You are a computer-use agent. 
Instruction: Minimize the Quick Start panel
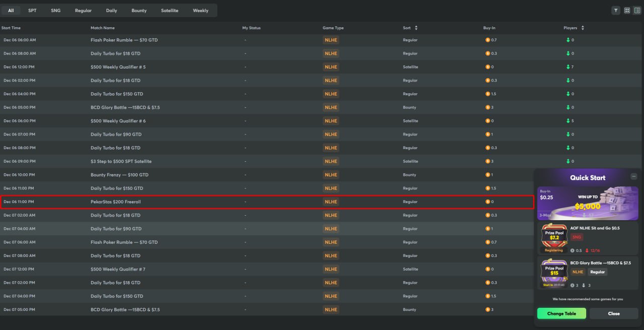(634, 176)
